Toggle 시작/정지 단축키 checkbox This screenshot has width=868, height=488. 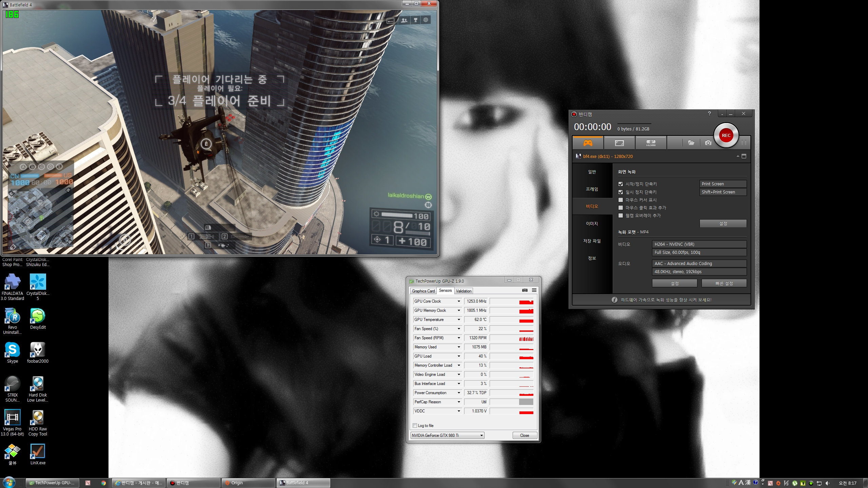pyautogui.click(x=620, y=184)
